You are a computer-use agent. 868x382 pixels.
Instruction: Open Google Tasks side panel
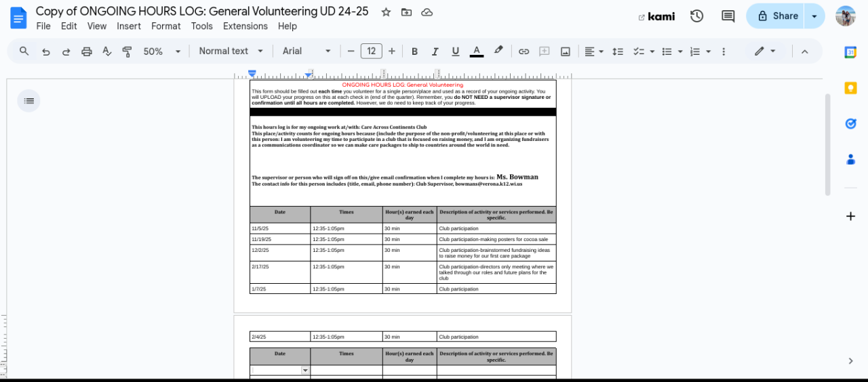(x=850, y=123)
